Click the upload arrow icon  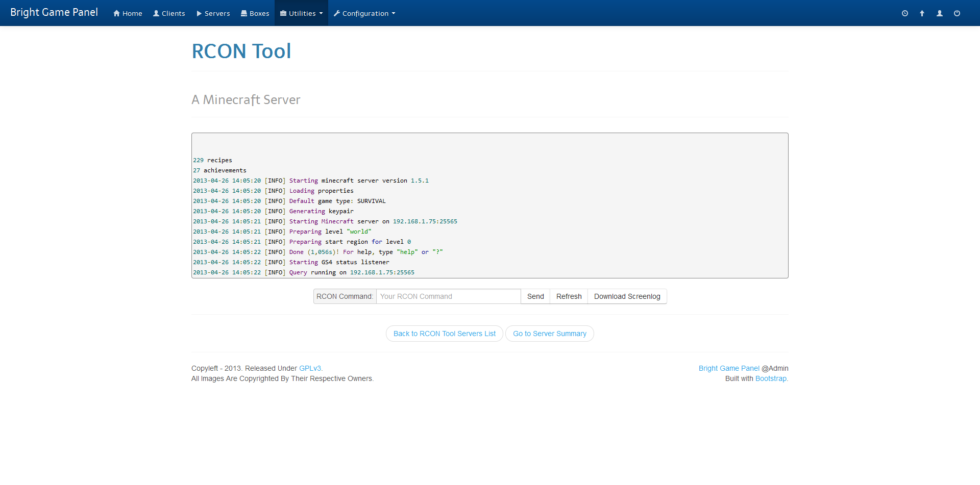point(922,13)
